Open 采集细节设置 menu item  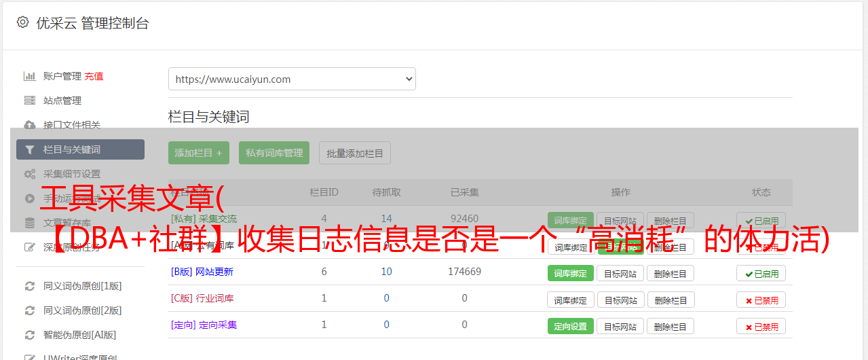pyautogui.click(x=72, y=174)
